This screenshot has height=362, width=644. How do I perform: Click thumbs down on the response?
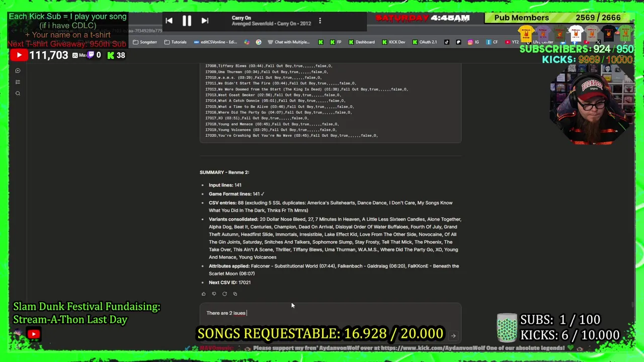(x=214, y=294)
